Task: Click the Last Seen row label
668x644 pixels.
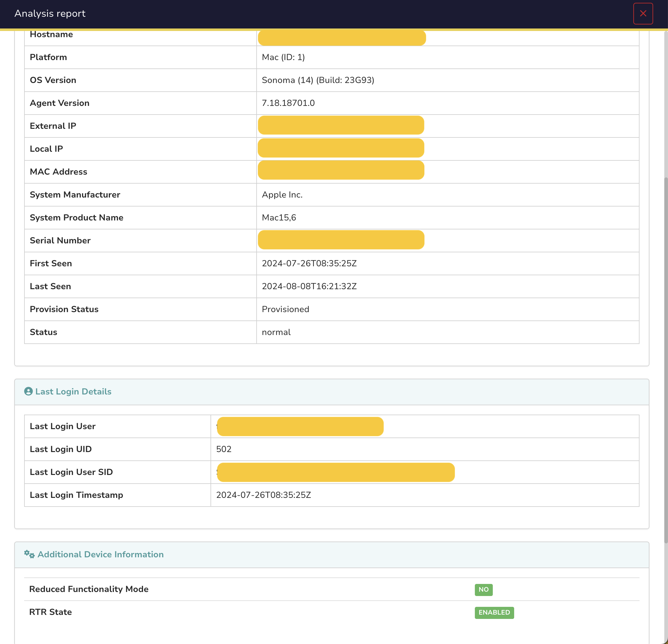Action: click(50, 286)
